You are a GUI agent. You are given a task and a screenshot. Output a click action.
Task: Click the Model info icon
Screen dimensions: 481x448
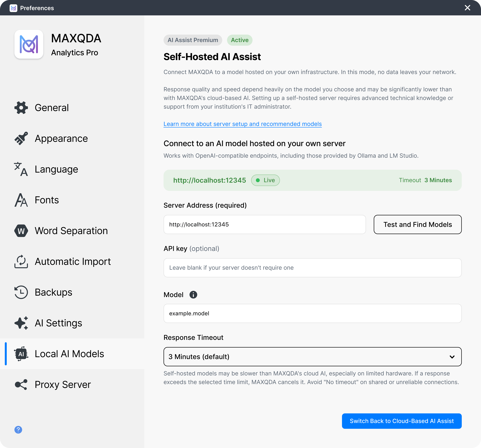click(193, 294)
